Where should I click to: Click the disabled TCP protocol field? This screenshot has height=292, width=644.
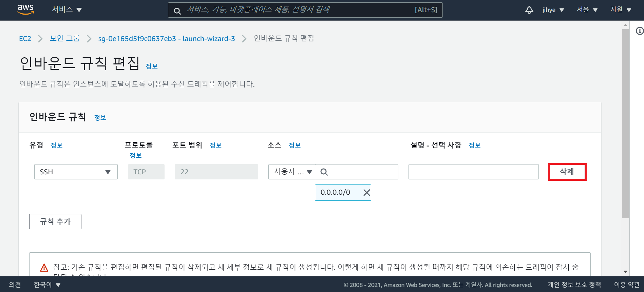tap(146, 172)
